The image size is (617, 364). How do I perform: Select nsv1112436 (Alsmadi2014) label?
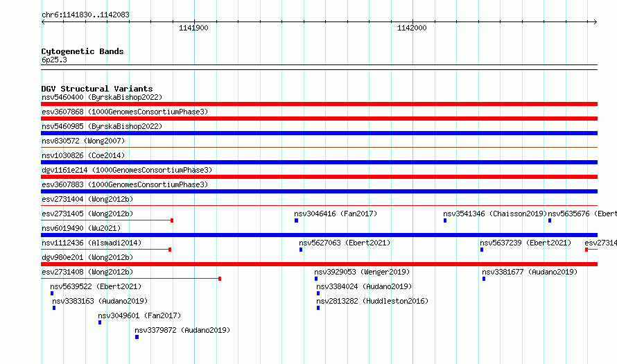[x=92, y=243]
